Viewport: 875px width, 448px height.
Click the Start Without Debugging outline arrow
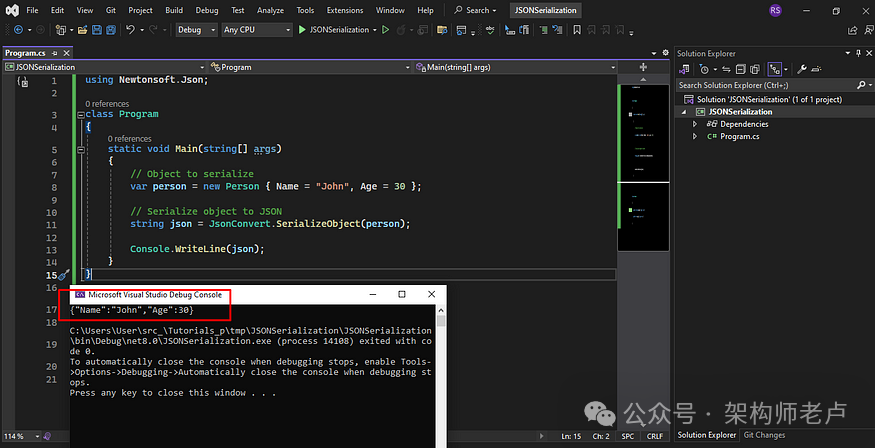[x=385, y=30]
